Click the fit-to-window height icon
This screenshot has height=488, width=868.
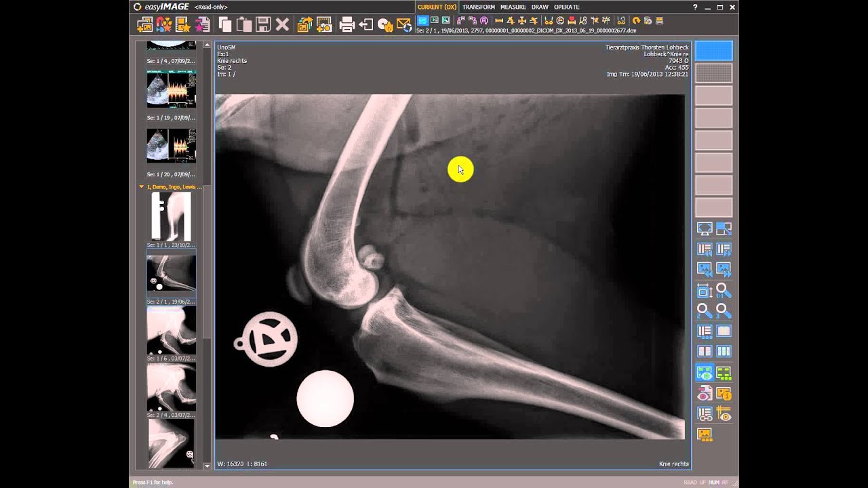(x=705, y=291)
